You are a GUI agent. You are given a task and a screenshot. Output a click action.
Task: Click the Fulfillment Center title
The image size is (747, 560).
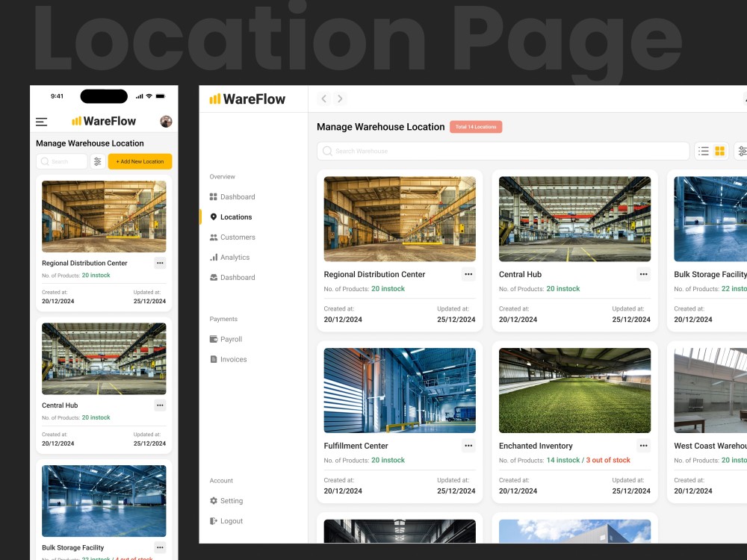[x=356, y=446]
